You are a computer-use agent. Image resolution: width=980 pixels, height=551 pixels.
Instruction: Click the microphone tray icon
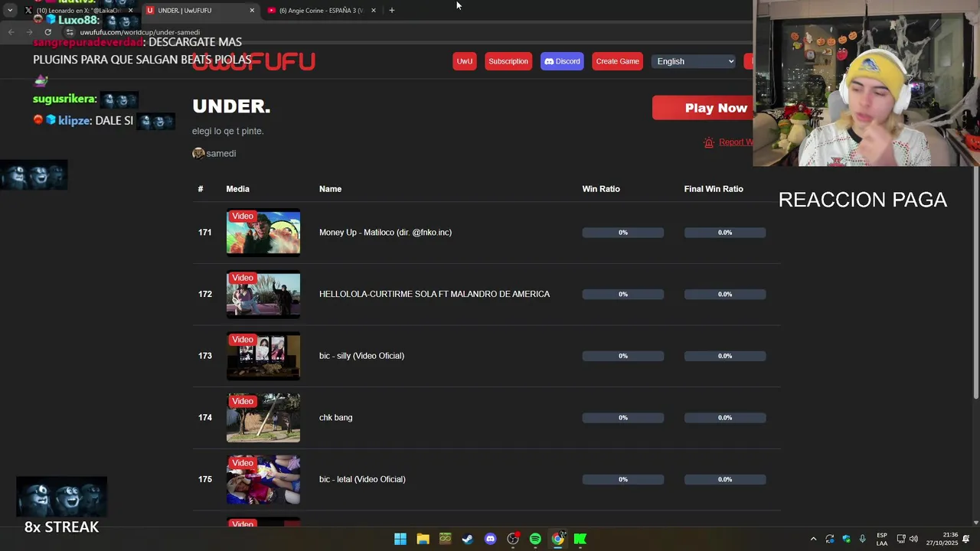tap(863, 539)
